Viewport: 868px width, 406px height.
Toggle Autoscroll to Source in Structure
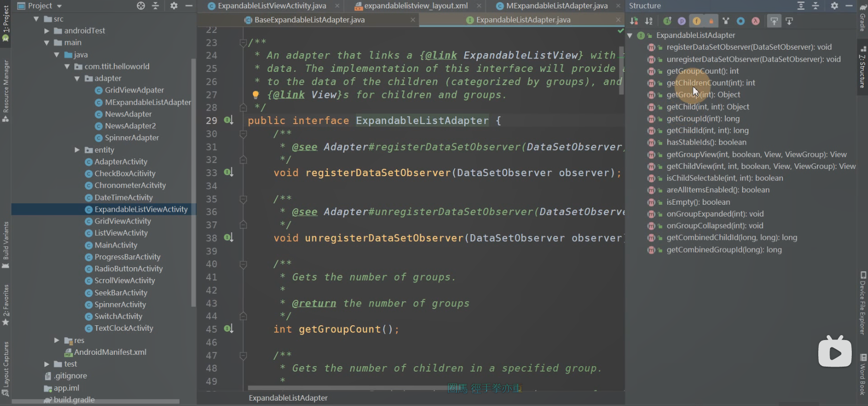pyautogui.click(x=774, y=21)
